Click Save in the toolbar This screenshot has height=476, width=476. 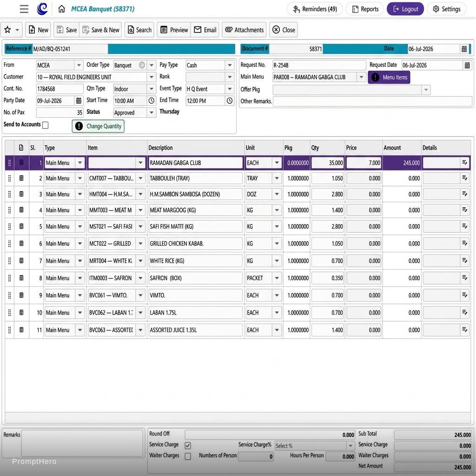(x=67, y=30)
